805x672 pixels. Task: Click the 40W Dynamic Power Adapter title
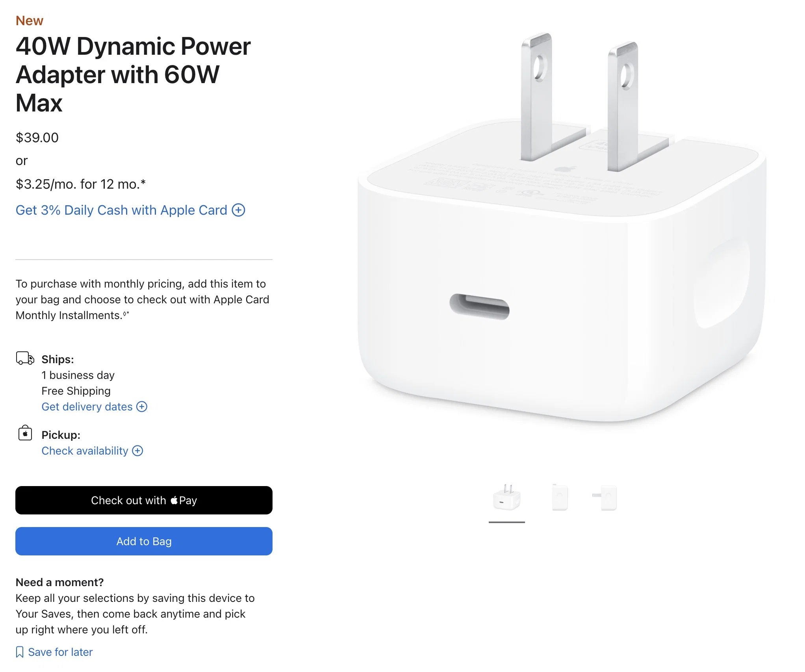click(x=133, y=74)
